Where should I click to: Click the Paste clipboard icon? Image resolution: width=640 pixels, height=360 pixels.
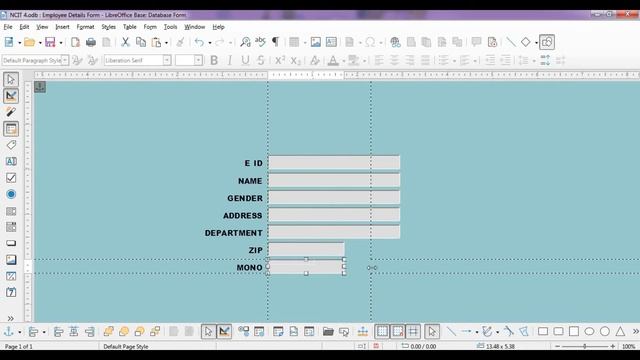[x=156, y=42]
